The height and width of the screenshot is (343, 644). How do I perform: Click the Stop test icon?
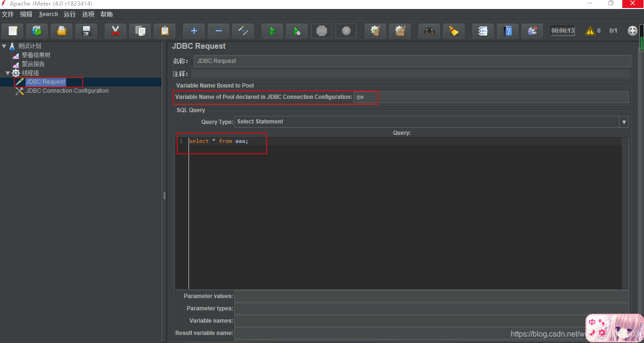[321, 31]
